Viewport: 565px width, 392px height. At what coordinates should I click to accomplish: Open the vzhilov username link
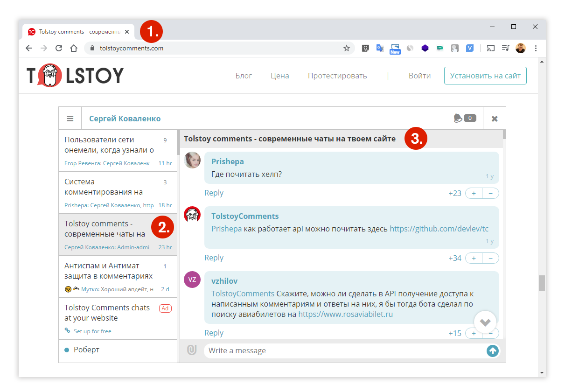pos(224,281)
